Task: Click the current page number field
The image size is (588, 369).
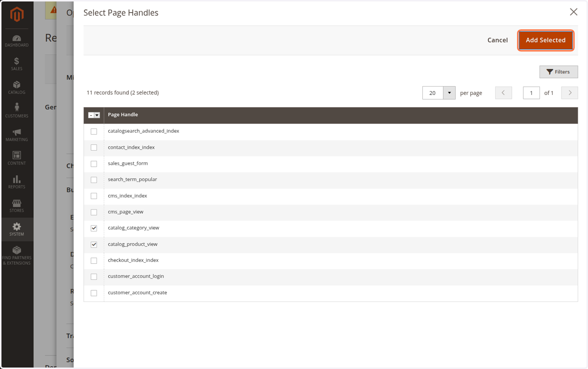Action: [x=531, y=92]
